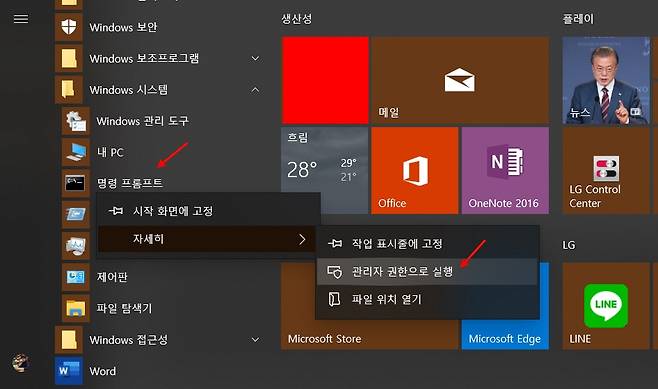Image resolution: width=658 pixels, height=389 pixels.
Task: Click the LG group heading
Action: [569, 245]
